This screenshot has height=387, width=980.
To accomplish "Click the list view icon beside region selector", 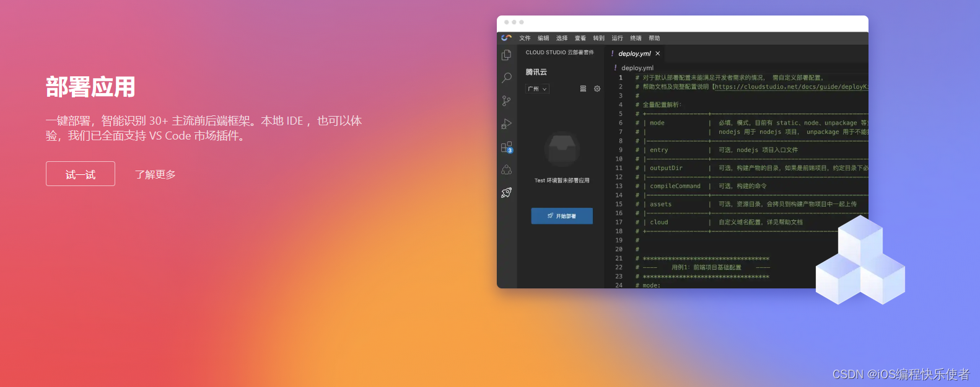I will tap(583, 89).
